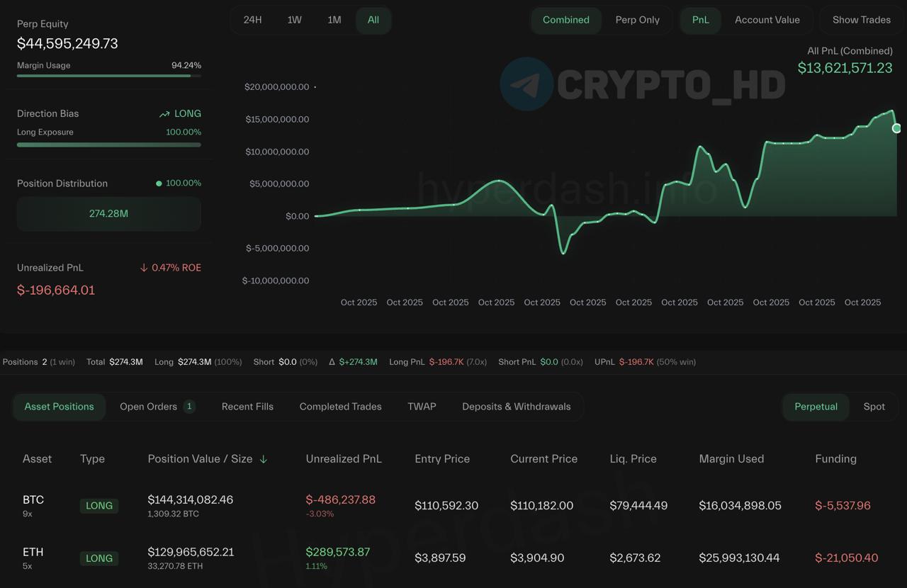Viewport: 907px width, 588px height.
Task: Open the Deposits & Withdrawals tab
Action: click(516, 407)
